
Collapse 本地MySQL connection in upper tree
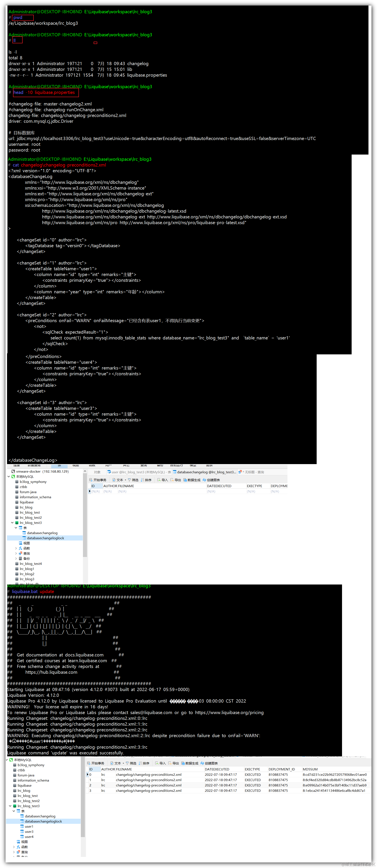(9, 476)
